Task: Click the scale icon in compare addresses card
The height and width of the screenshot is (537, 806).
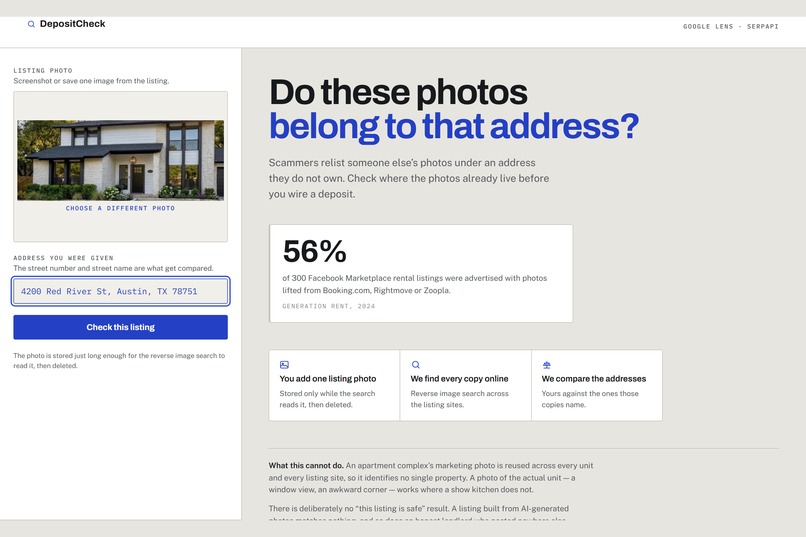Action: (x=546, y=365)
